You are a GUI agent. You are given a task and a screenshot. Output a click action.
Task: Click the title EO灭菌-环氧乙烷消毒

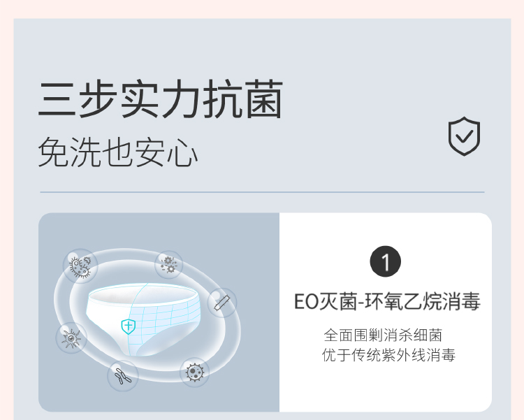click(386, 302)
